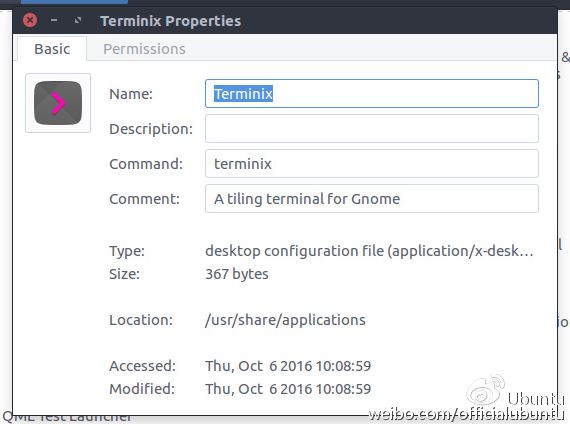Click the 367 bytes size value
570x424 pixels.
tap(237, 274)
